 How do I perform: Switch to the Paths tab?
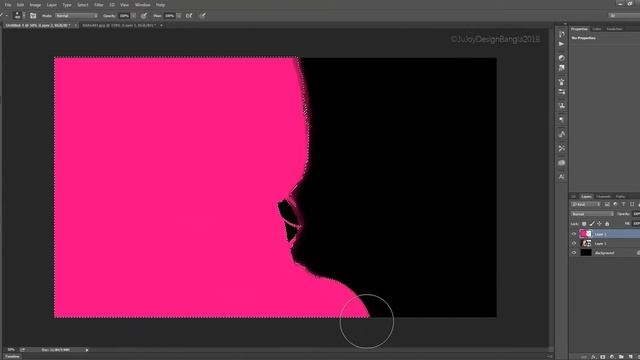click(620, 196)
